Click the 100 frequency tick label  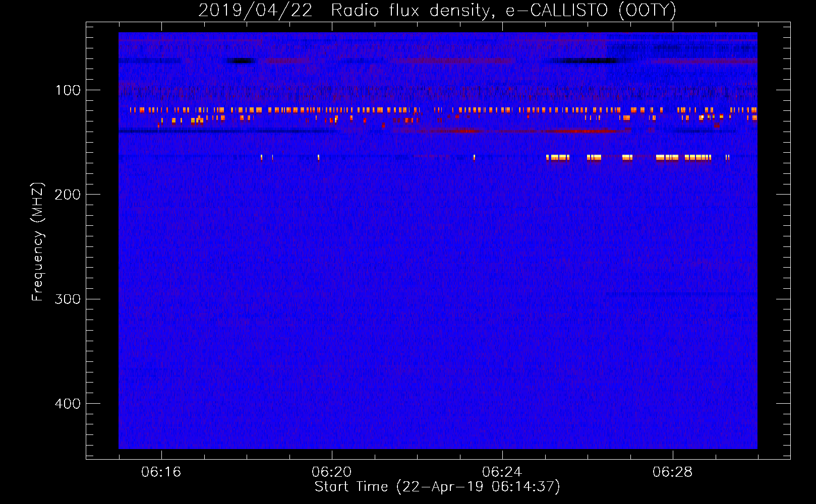(x=68, y=90)
